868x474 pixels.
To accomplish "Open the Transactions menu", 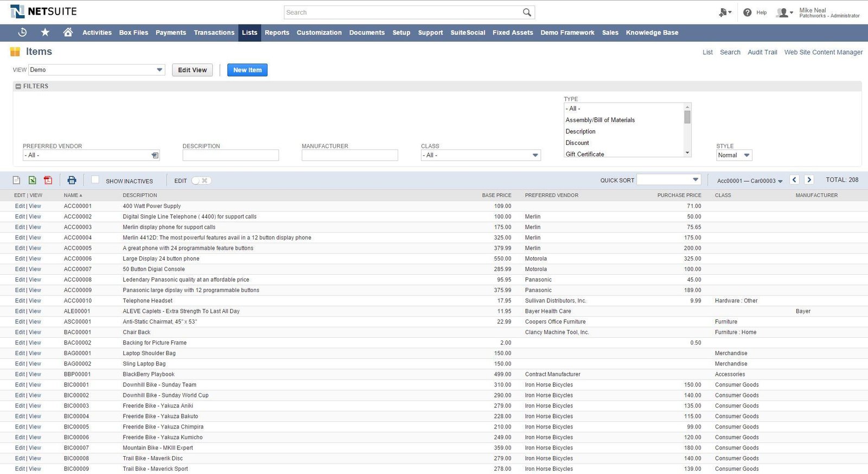I will [214, 33].
